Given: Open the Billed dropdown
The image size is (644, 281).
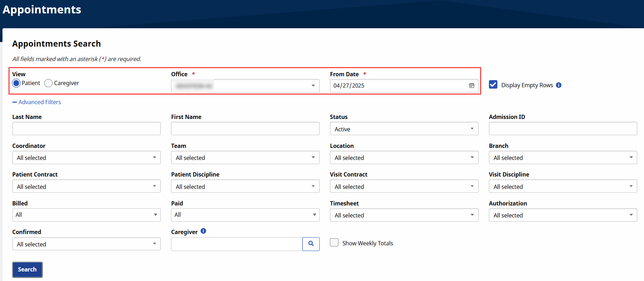Looking at the screenshot, I should coord(86,215).
